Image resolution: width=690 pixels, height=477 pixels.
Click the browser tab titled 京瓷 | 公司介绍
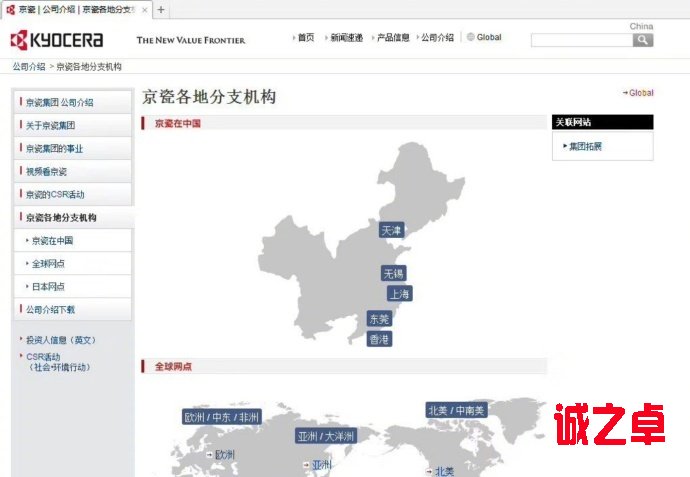pyautogui.click(x=77, y=10)
